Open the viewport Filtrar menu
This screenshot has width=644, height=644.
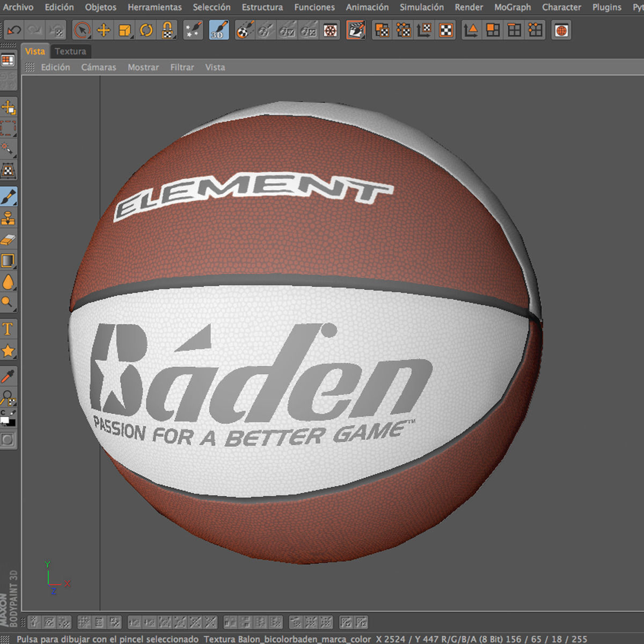[x=182, y=67]
